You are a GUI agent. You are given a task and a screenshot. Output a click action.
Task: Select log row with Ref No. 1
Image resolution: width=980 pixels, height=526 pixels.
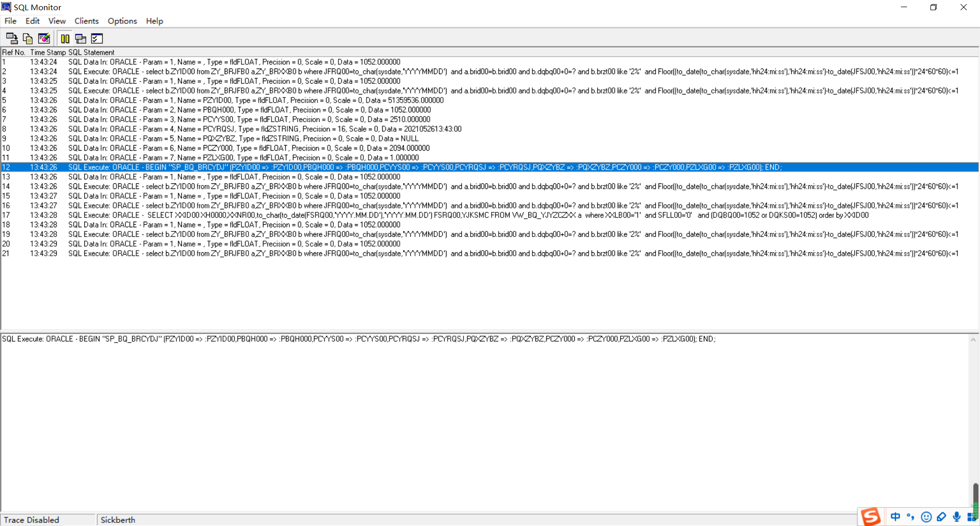[x=489, y=62]
